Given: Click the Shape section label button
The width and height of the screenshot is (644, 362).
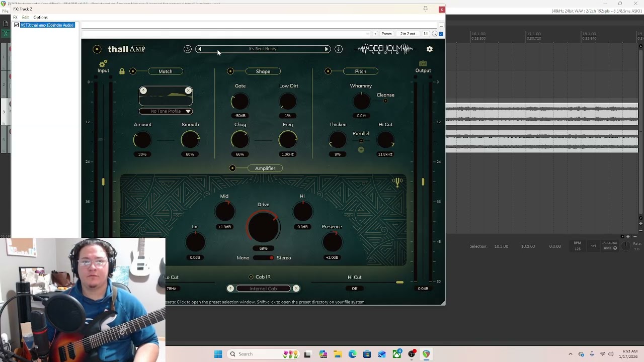Looking at the screenshot, I should tap(263, 71).
